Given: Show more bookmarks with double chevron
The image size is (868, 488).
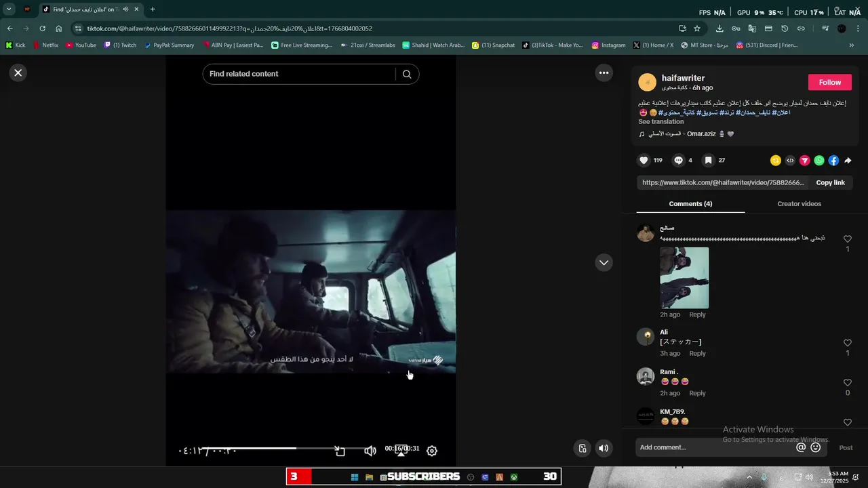Looking at the screenshot, I should click(852, 45).
